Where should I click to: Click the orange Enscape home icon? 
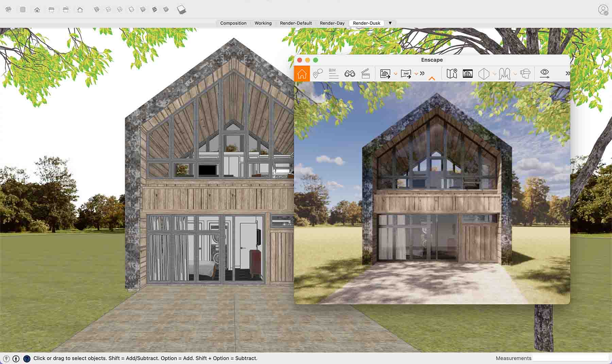point(302,73)
